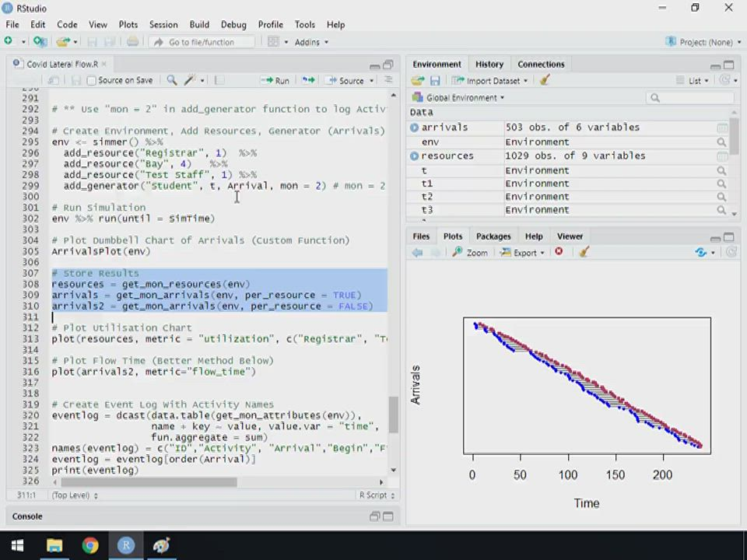Expand the resources data frame details
Image resolution: width=747 pixels, height=560 pixels.
[414, 156]
